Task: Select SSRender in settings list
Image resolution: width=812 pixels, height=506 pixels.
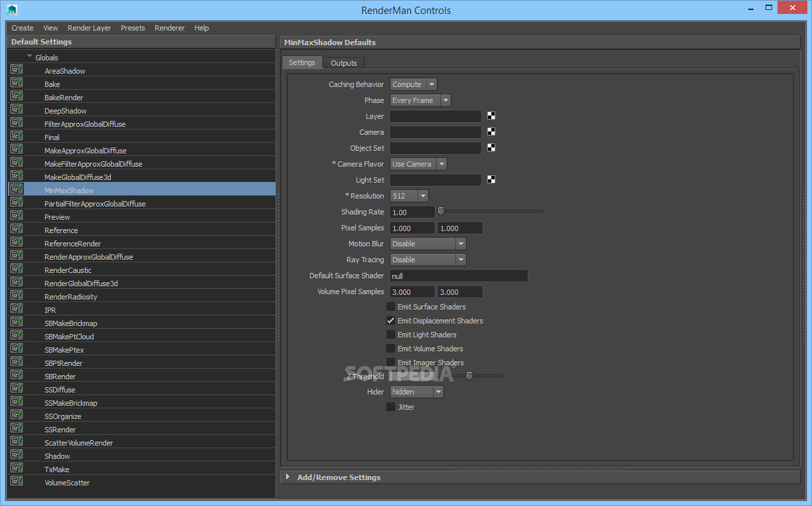Action: click(60, 430)
